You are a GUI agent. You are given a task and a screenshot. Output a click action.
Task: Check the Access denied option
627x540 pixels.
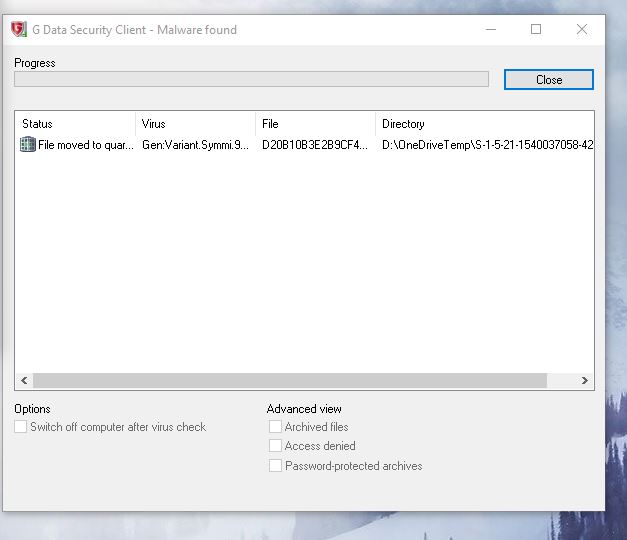275,446
